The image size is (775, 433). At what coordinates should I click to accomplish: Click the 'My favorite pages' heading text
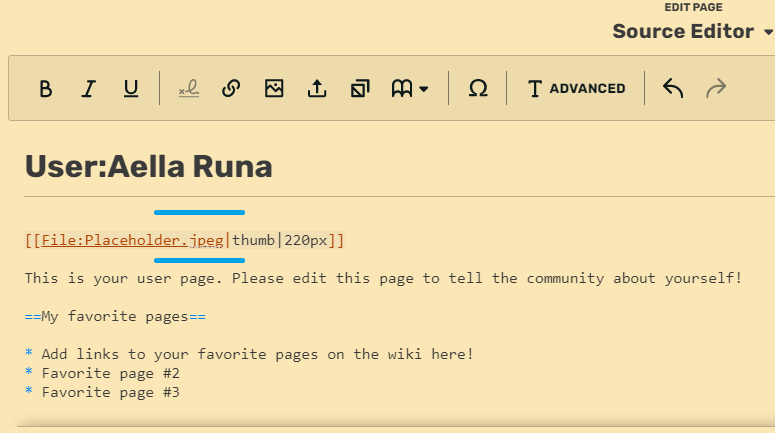115,316
